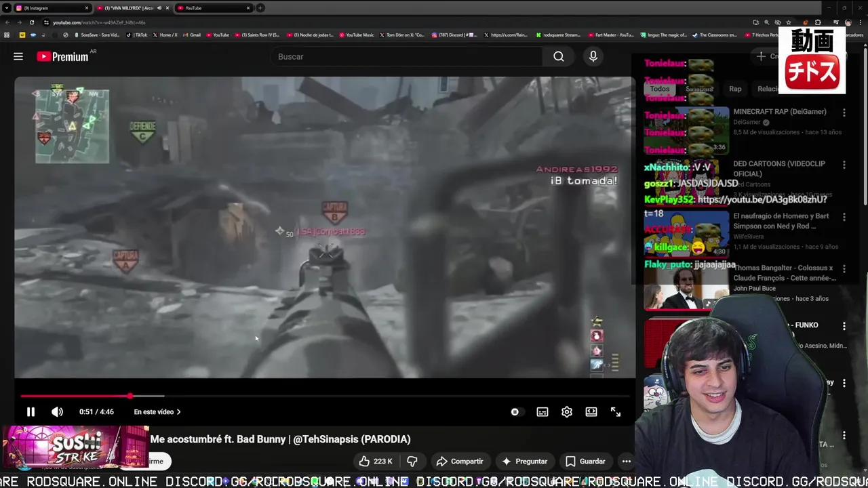
Task: Open 'El naufragio de Homero y Bart' video
Action: (781, 221)
